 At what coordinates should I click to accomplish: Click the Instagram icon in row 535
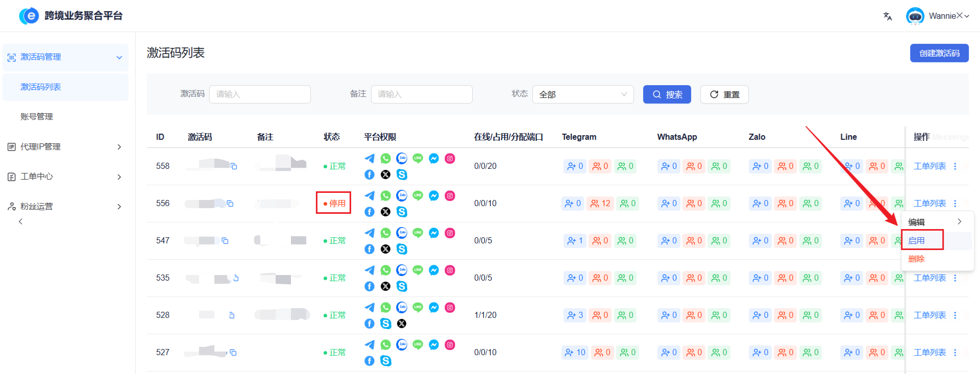[x=450, y=270]
